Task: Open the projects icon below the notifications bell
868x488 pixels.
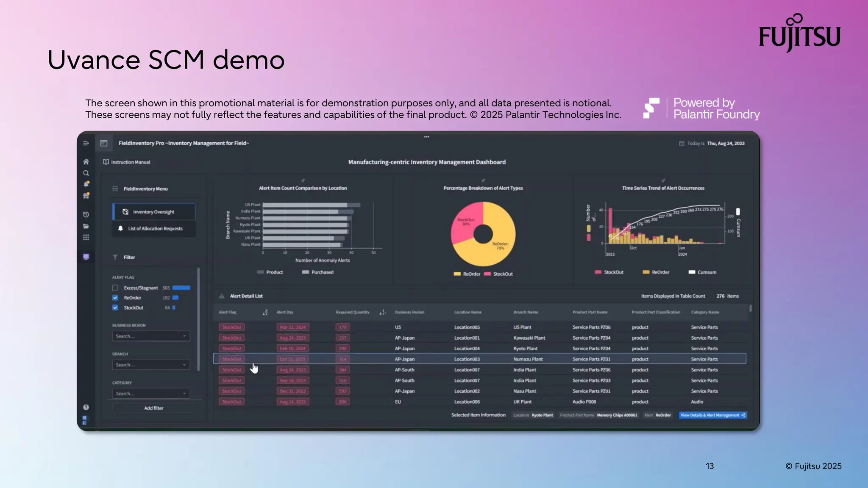Action: pos(86,196)
